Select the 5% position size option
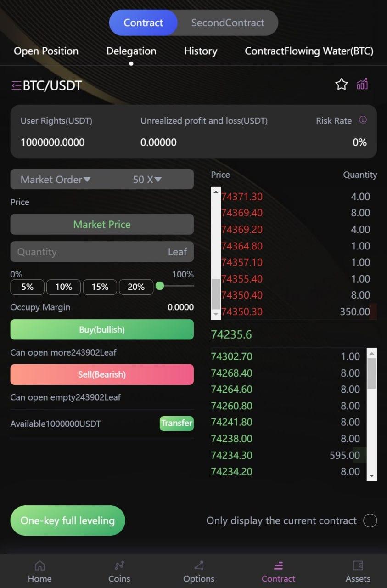 tap(27, 287)
